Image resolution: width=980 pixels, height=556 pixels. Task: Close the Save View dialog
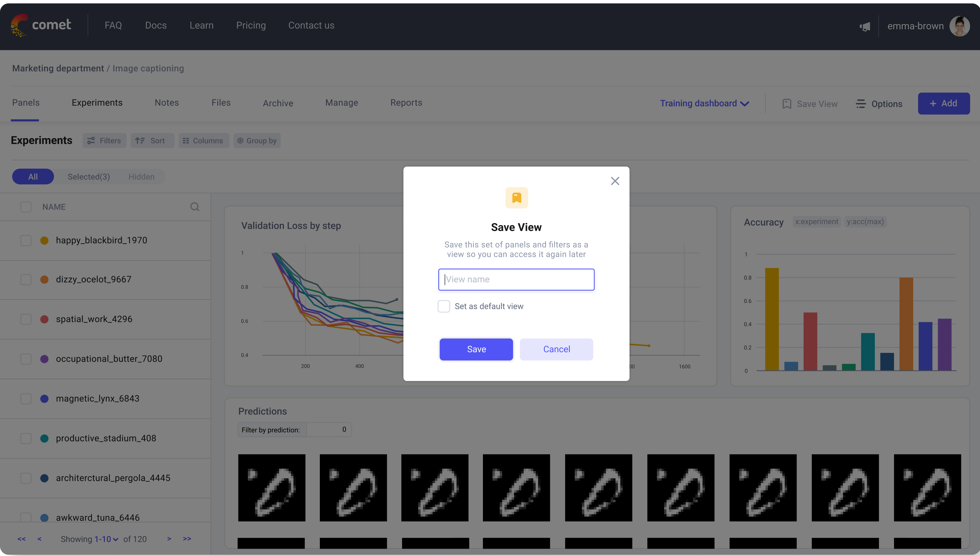(615, 181)
